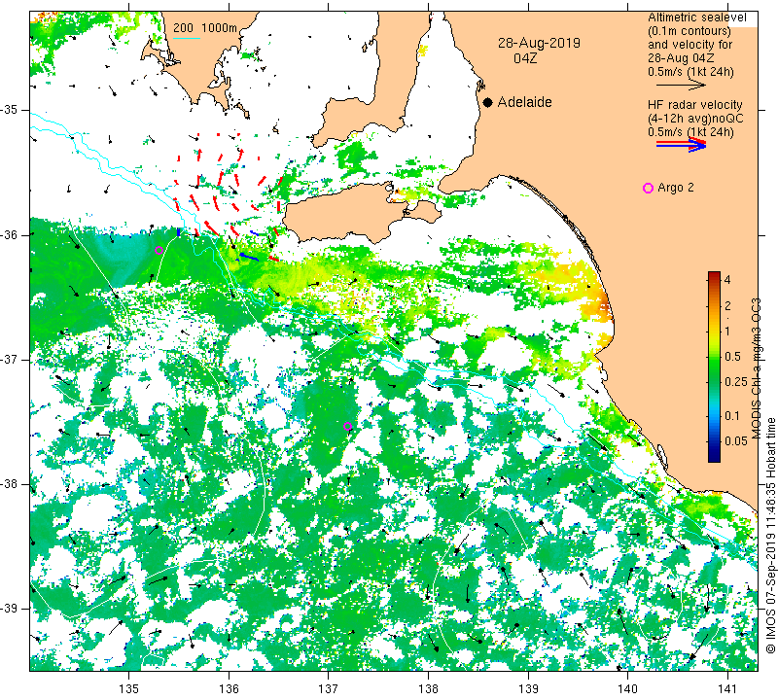Click the "04Z" time text under the date
The height and width of the screenshot is (700, 778).
coord(525,58)
